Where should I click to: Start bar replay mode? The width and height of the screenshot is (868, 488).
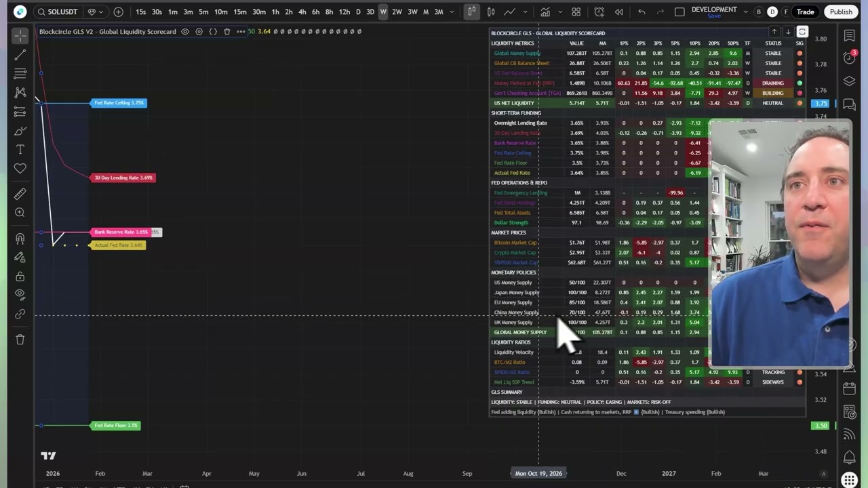point(619,12)
